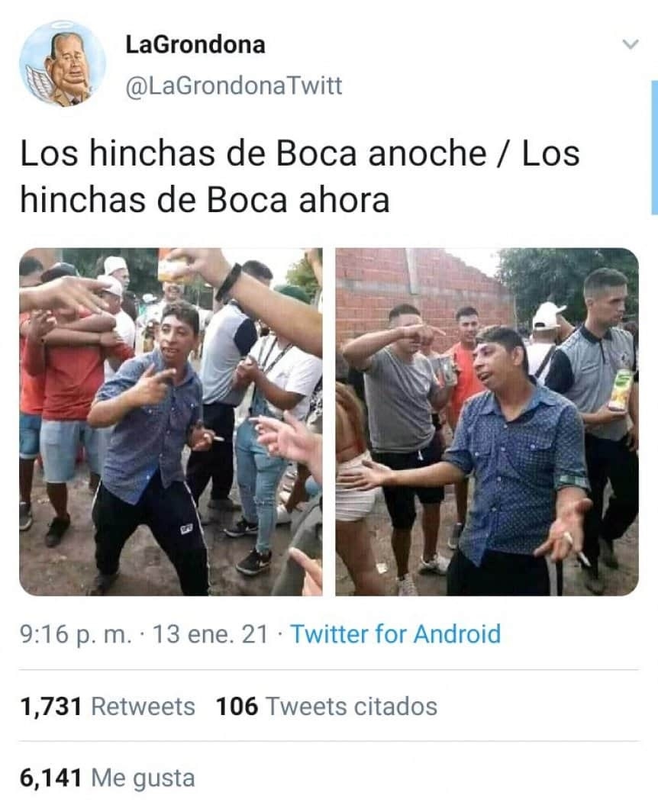Open the LaGrondona profile avatar
Viewport: 658px width, 812px height.
pyautogui.click(x=63, y=64)
